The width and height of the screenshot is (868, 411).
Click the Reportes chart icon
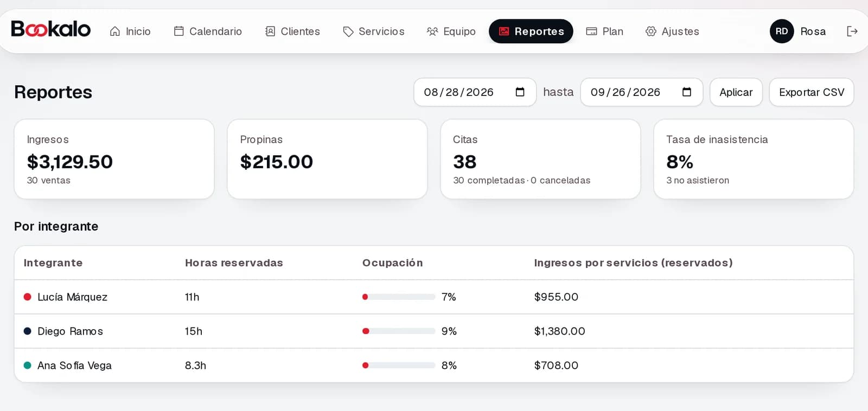[x=504, y=31]
